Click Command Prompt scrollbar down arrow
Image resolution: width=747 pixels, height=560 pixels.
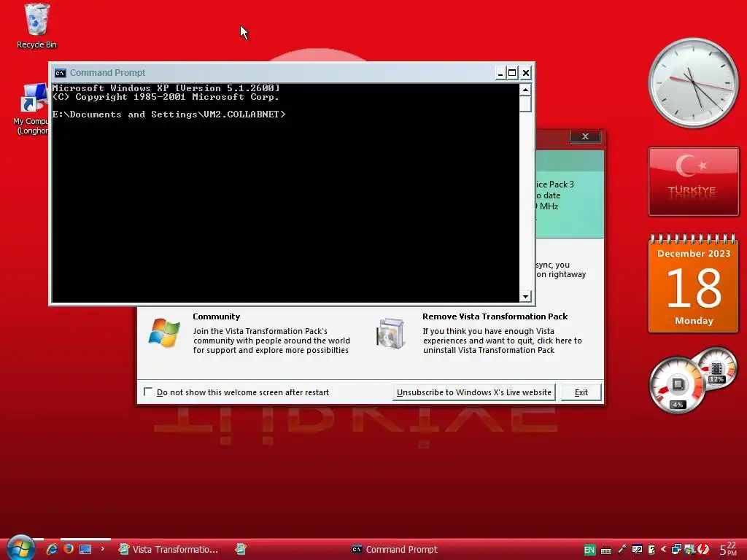(x=525, y=296)
